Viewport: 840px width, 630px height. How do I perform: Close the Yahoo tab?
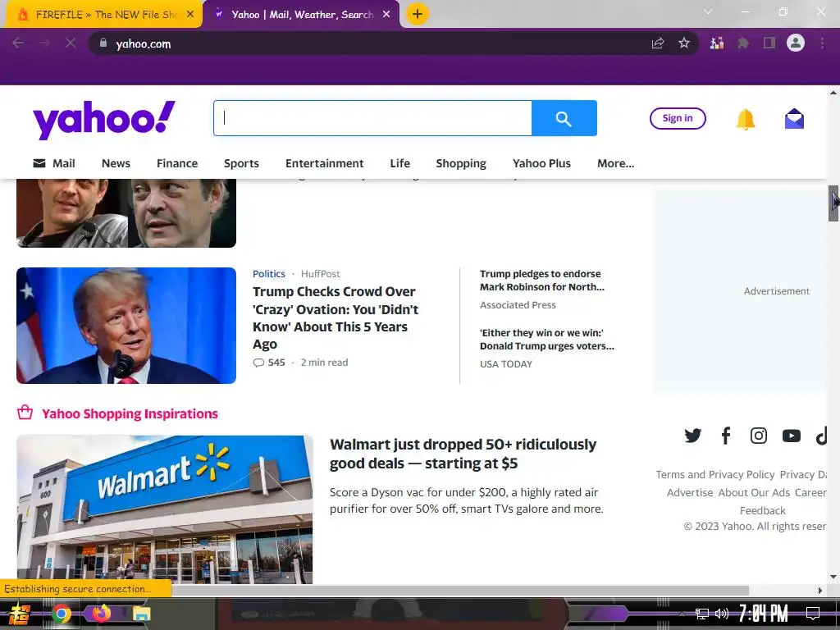386,15
